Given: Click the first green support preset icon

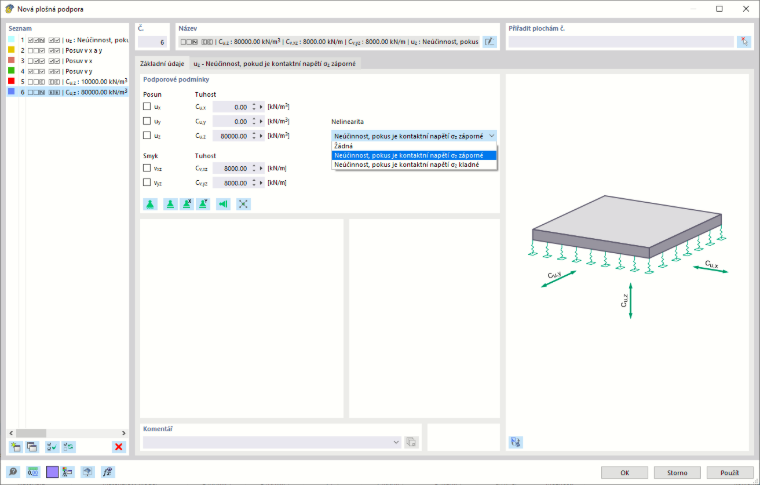Looking at the screenshot, I should click(x=150, y=204).
